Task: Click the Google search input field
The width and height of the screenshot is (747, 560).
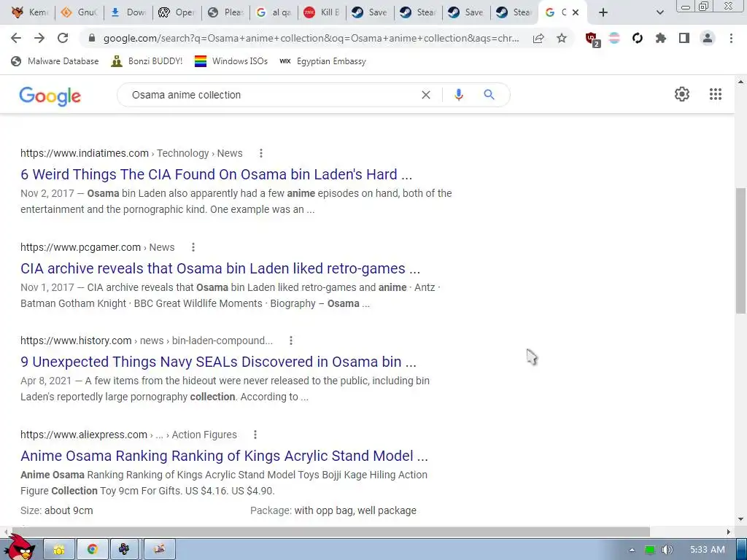Action: 271,95
